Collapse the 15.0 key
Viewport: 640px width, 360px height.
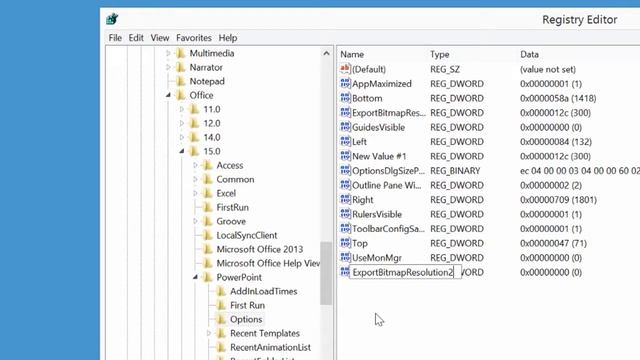click(182, 151)
